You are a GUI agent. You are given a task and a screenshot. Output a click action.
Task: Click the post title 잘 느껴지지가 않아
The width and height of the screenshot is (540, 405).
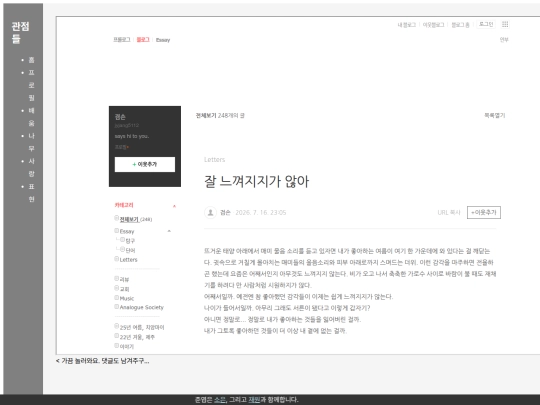[x=257, y=181]
